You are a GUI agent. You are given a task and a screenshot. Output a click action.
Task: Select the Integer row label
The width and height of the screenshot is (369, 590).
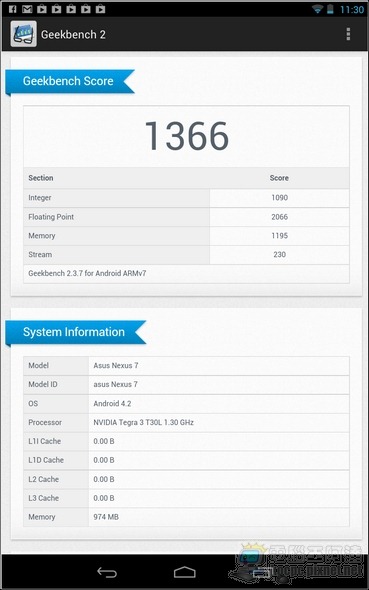40,198
